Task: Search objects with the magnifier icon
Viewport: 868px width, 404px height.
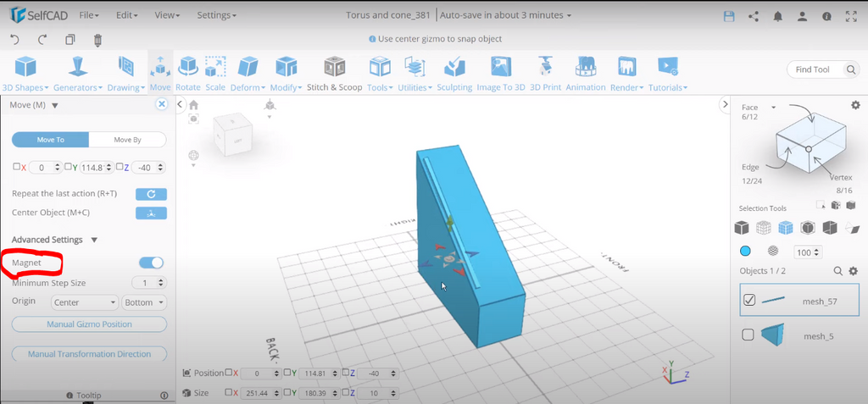Action: (838, 271)
